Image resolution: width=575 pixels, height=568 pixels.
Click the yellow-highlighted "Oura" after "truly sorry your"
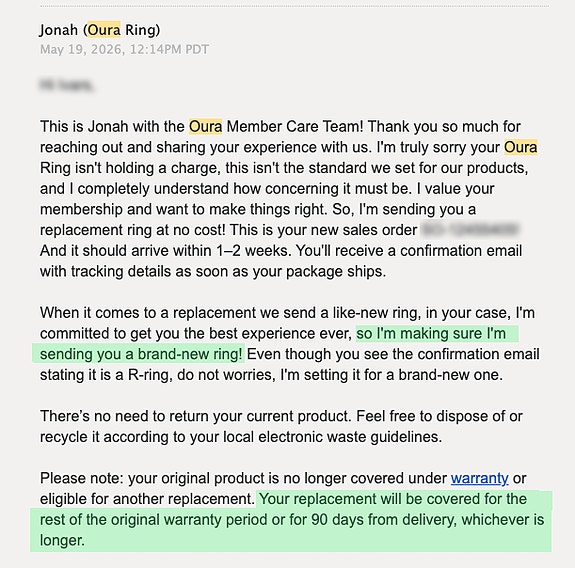[x=521, y=147]
